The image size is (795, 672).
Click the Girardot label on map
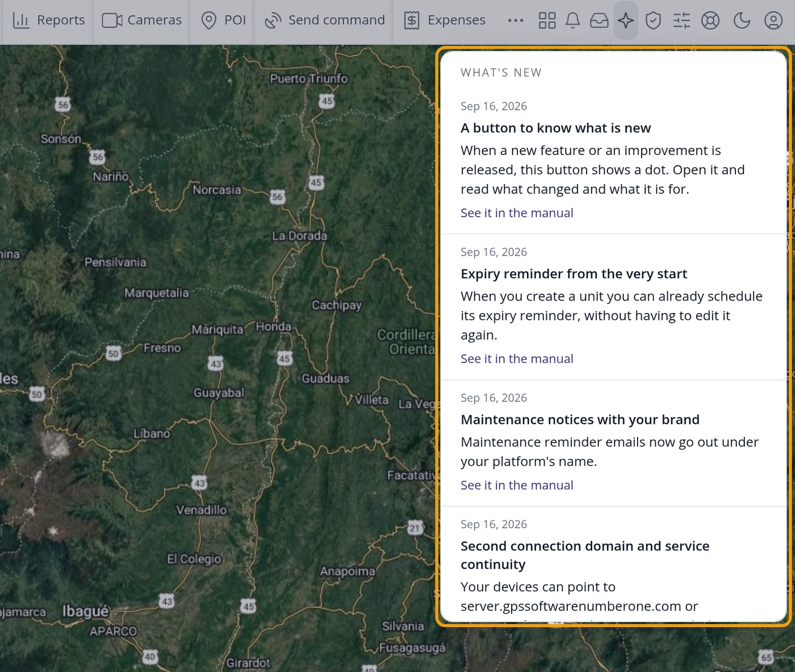pyautogui.click(x=248, y=663)
